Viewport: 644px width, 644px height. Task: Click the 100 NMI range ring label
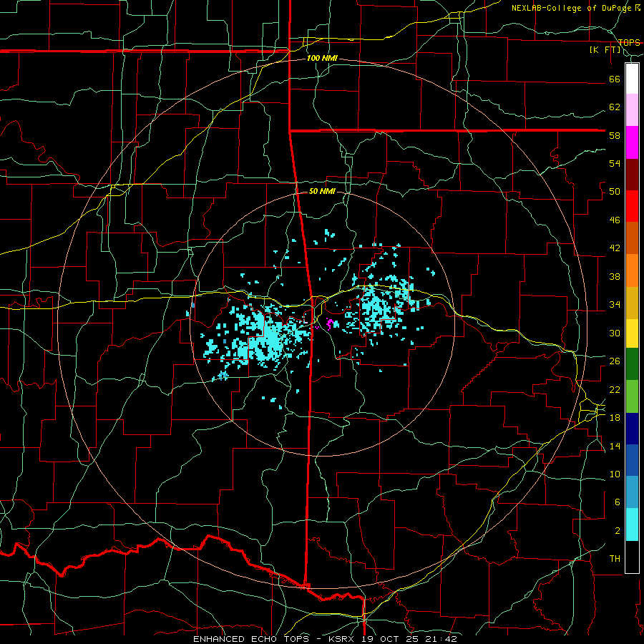(323, 59)
